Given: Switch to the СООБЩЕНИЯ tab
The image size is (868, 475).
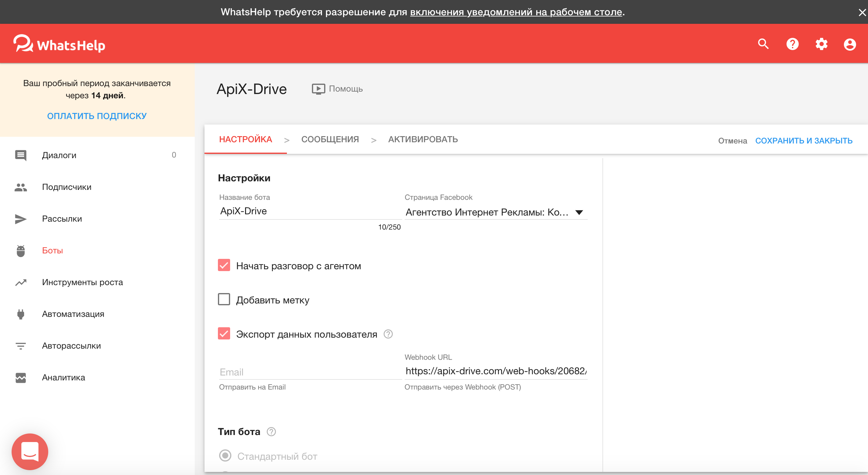Looking at the screenshot, I should click(x=330, y=139).
